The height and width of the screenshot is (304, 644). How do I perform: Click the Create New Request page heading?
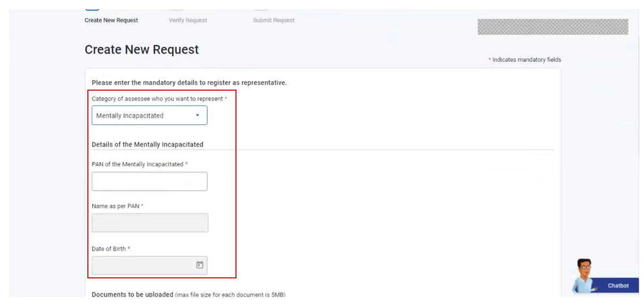pyautogui.click(x=142, y=50)
